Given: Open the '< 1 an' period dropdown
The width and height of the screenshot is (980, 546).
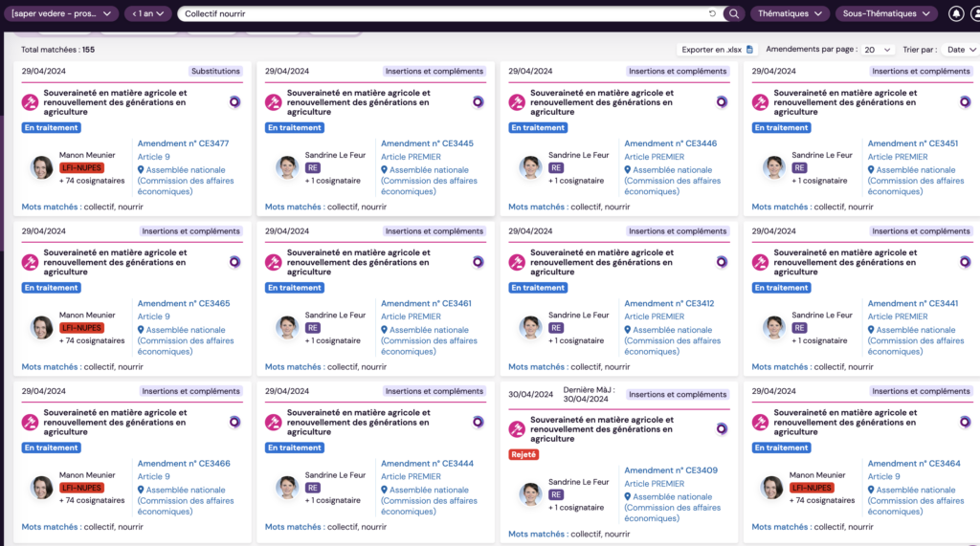Looking at the screenshot, I should (148, 13).
